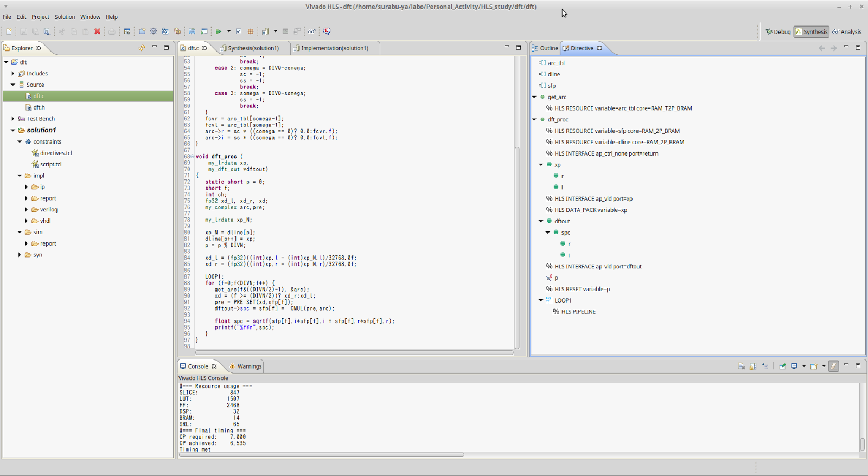Image resolution: width=868 pixels, height=476 pixels.
Task: Click the green Run C Synthesis arrow
Action: (x=218, y=31)
